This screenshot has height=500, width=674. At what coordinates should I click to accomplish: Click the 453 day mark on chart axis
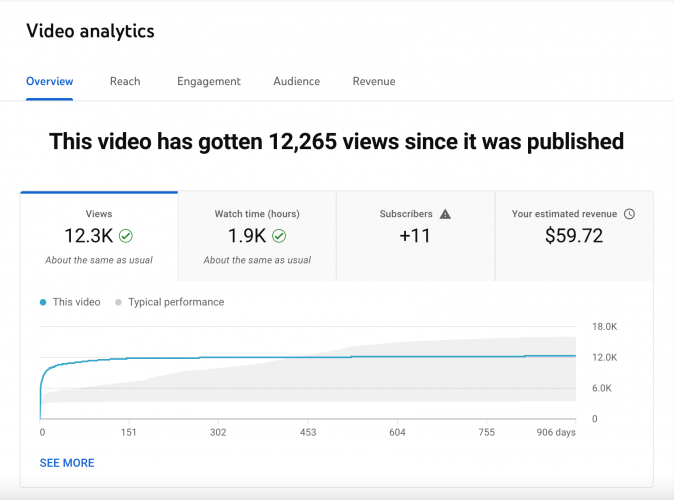click(x=308, y=433)
